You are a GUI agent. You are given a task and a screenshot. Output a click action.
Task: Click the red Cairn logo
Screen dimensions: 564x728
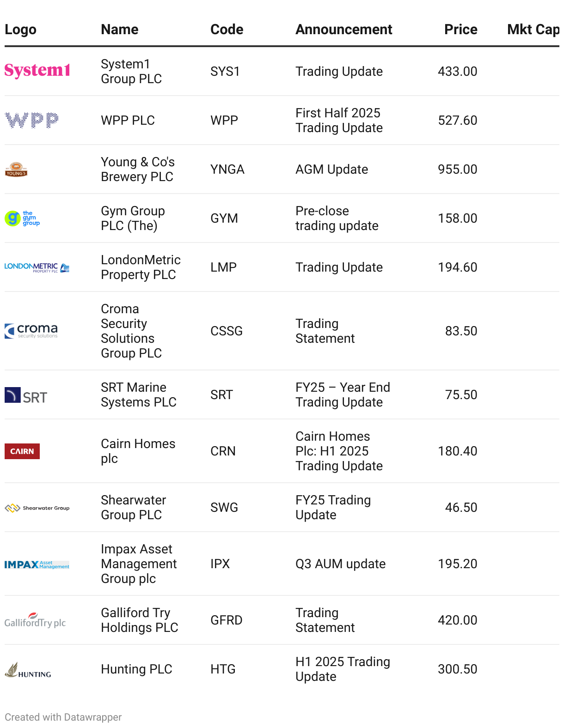pos(22,451)
